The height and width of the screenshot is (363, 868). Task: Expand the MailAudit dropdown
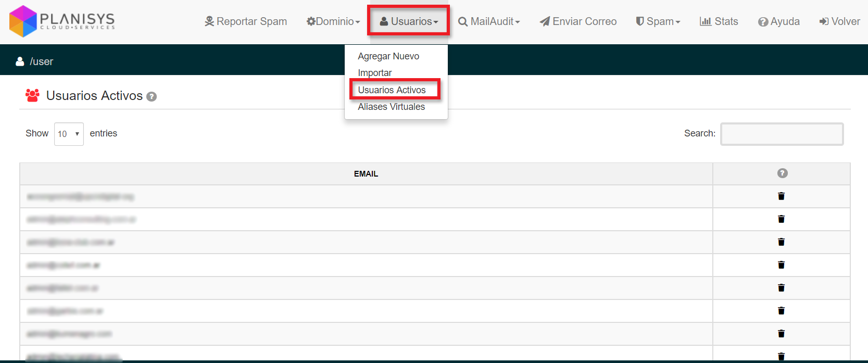[x=489, y=21]
